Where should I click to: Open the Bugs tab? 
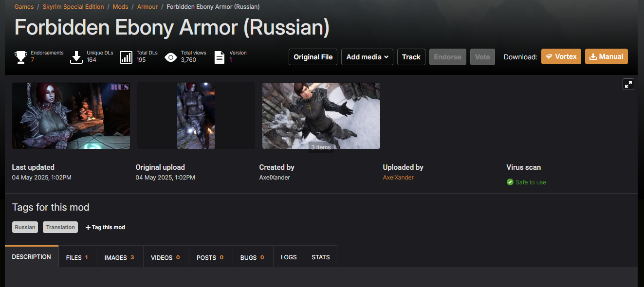(253, 257)
